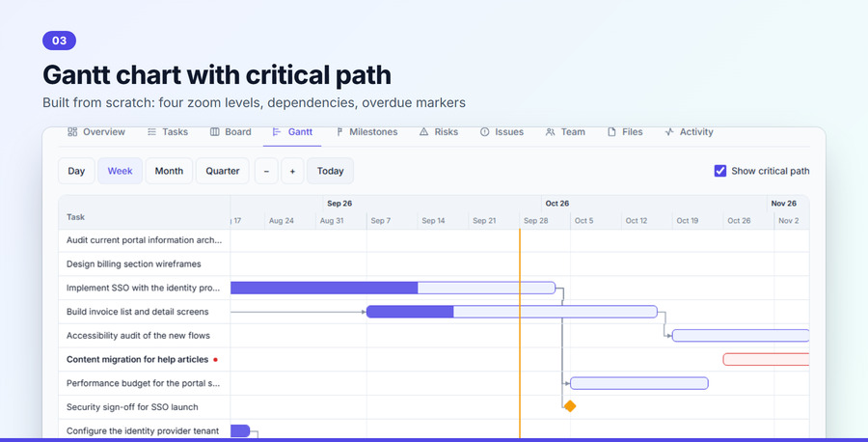The height and width of the screenshot is (442, 868).
Task: Select the Performance budget for the portal row
Action: click(x=144, y=383)
